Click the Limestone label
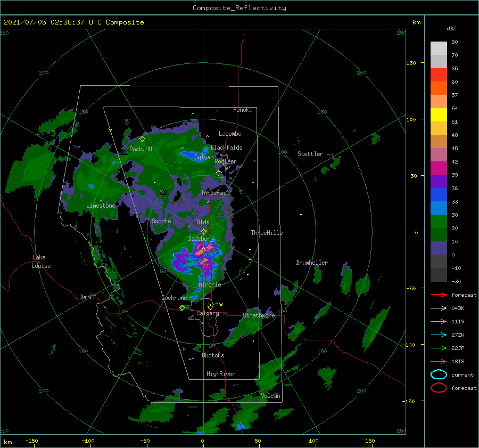The width and height of the screenshot is (479, 448). click(x=101, y=206)
